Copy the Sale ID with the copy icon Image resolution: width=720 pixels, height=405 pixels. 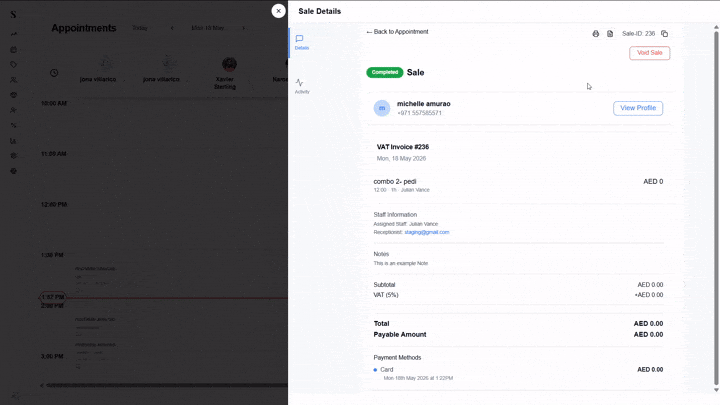coord(664,34)
